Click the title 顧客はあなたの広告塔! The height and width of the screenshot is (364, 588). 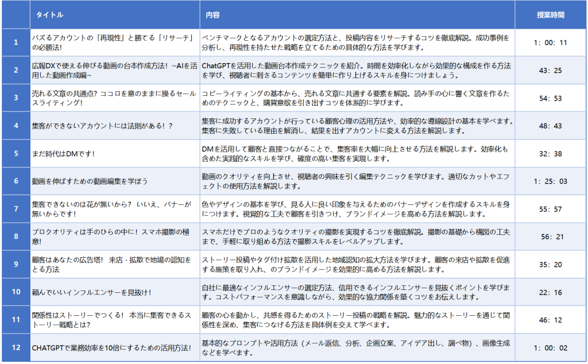[111, 264]
